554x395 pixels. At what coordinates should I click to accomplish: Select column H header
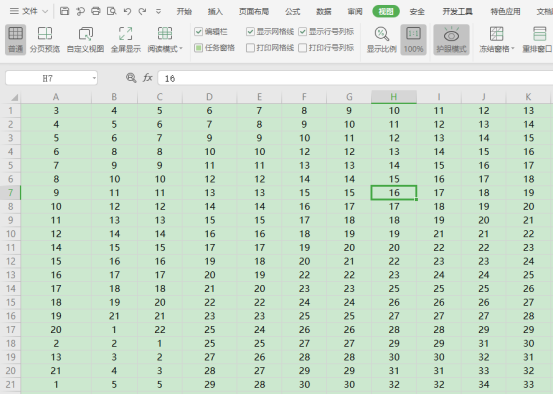pos(394,97)
